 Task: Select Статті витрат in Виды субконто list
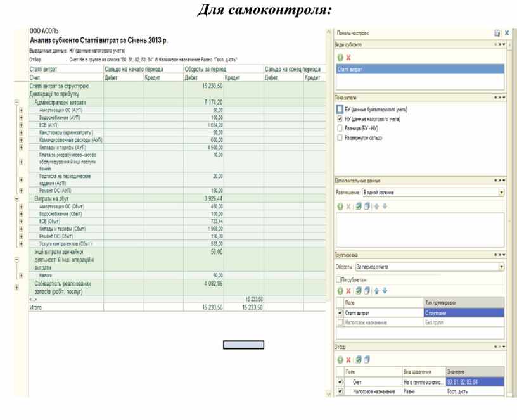pos(420,69)
